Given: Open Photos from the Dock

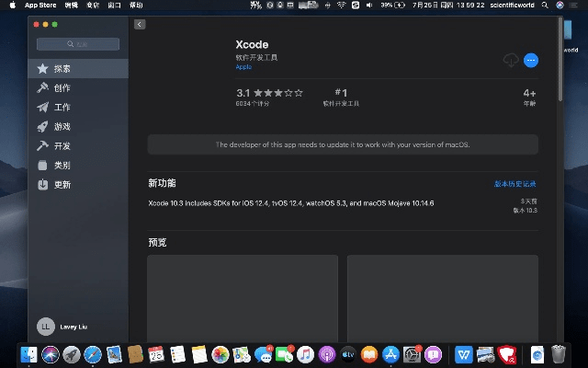Looking at the screenshot, I should tap(220, 354).
